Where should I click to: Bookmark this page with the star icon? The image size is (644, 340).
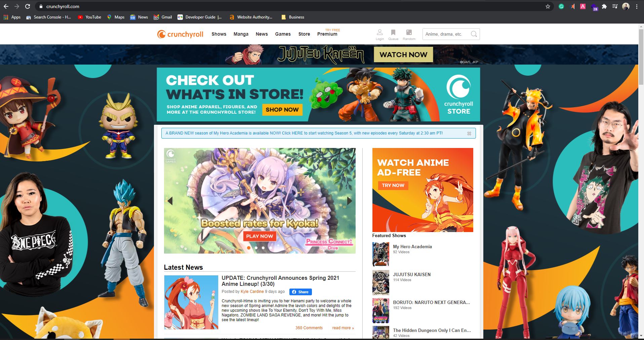point(548,6)
